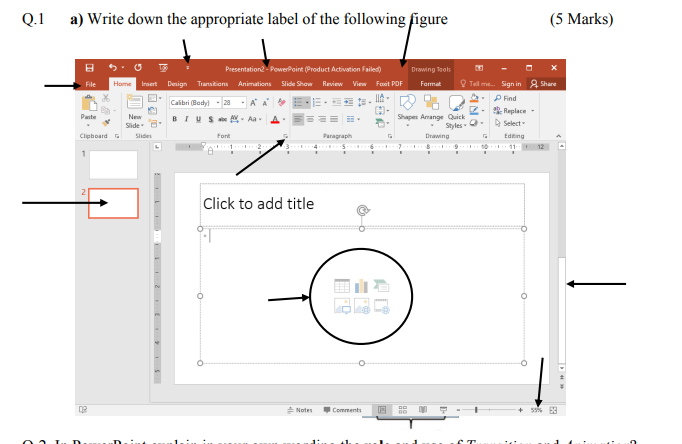682x444 pixels.
Task: Open the File tab
Action: click(90, 84)
